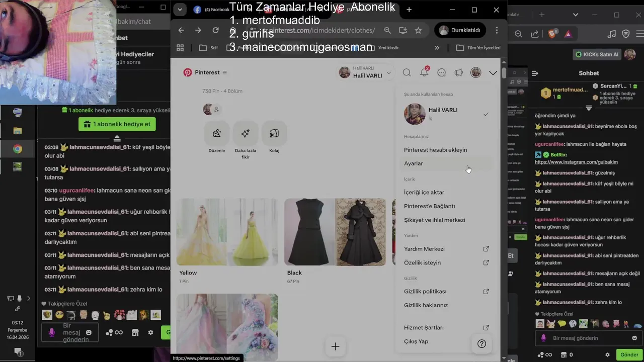The image size is (644, 362).
Task: Collapse the Sohbet chat panel arrow
Action: [535, 73]
